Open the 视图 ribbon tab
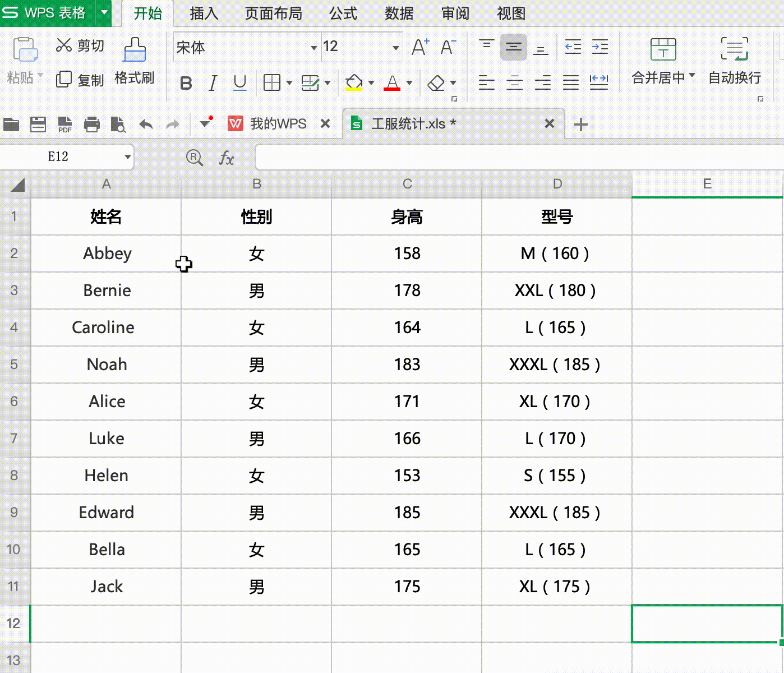The image size is (784, 673). point(511,13)
